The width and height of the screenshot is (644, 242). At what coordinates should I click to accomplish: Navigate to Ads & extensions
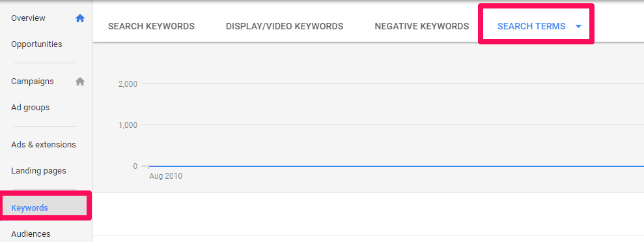(x=44, y=145)
